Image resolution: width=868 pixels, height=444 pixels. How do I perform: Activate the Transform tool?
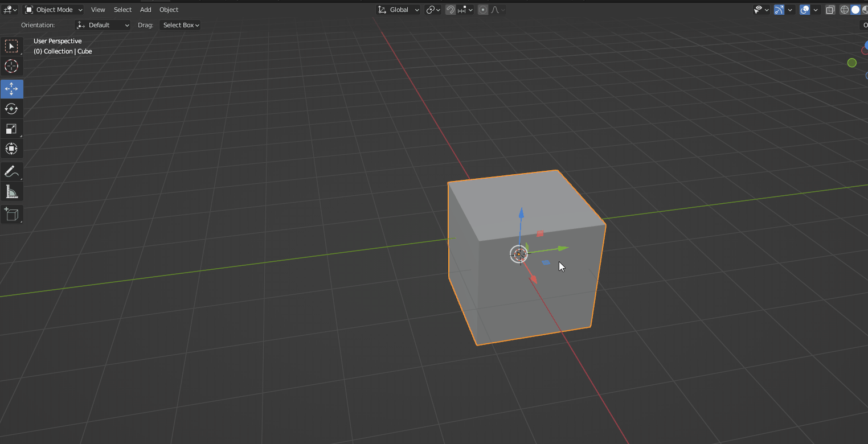pyautogui.click(x=11, y=149)
